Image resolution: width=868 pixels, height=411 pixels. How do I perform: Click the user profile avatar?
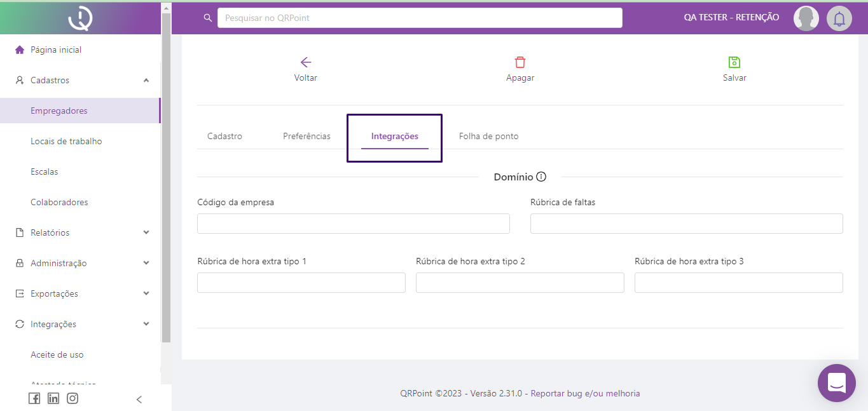[x=806, y=18]
